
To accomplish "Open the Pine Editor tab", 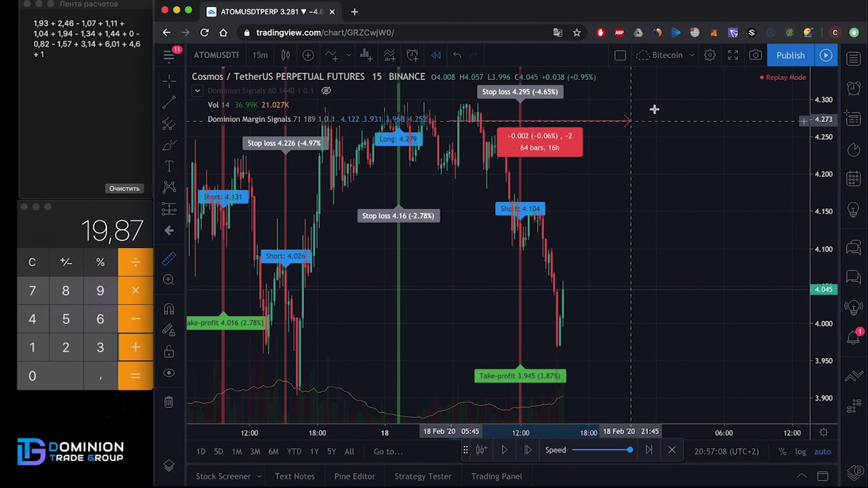I will click(354, 476).
